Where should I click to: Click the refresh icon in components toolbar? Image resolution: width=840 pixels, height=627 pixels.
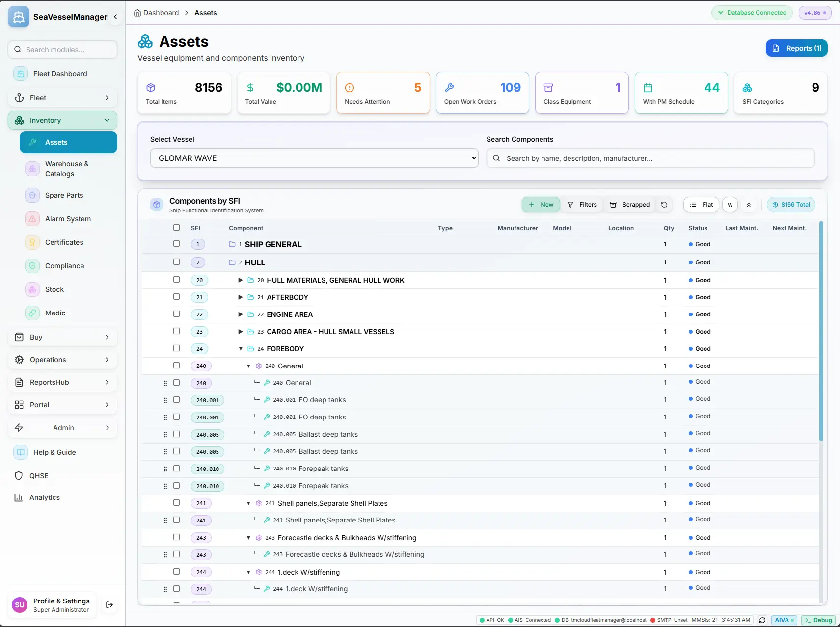[x=664, y=205]
